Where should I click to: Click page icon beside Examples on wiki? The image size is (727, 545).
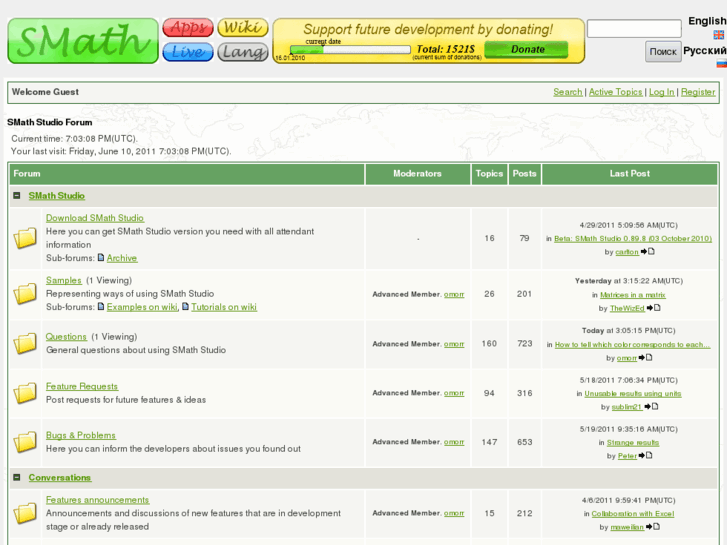pyautogui.click(x=101, y=307)
